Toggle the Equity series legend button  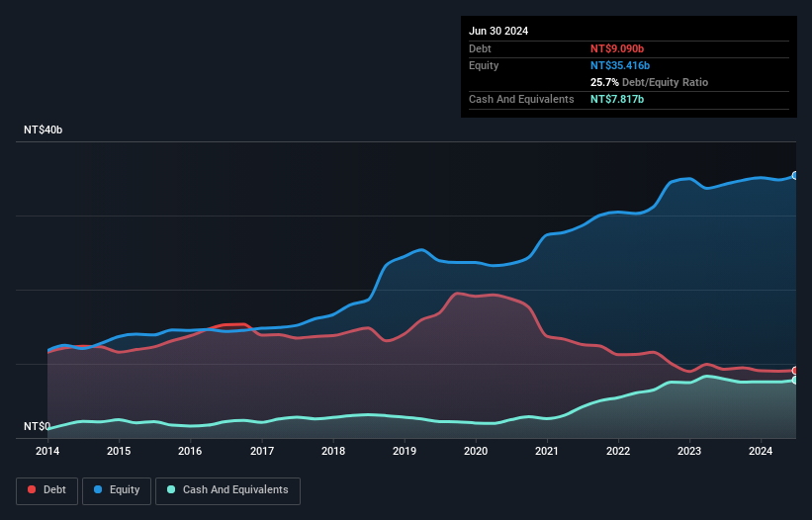(117, 490)
